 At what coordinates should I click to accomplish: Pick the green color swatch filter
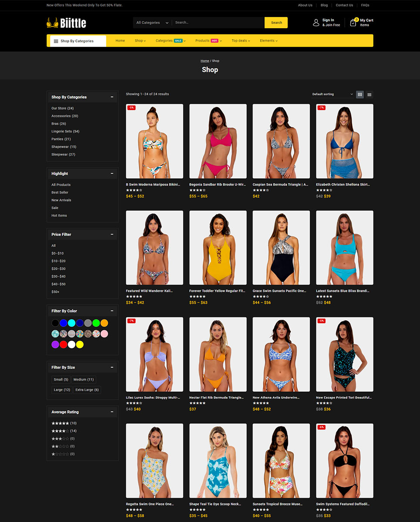96,323
